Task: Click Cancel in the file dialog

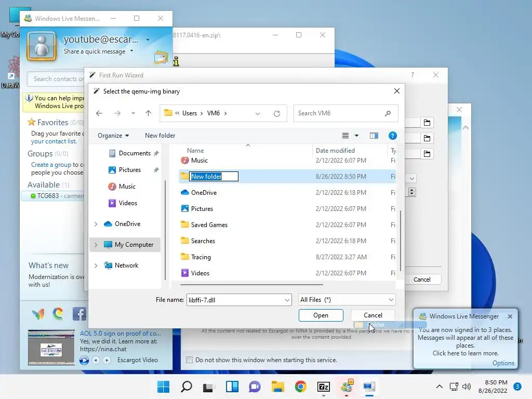Action: 373,315
